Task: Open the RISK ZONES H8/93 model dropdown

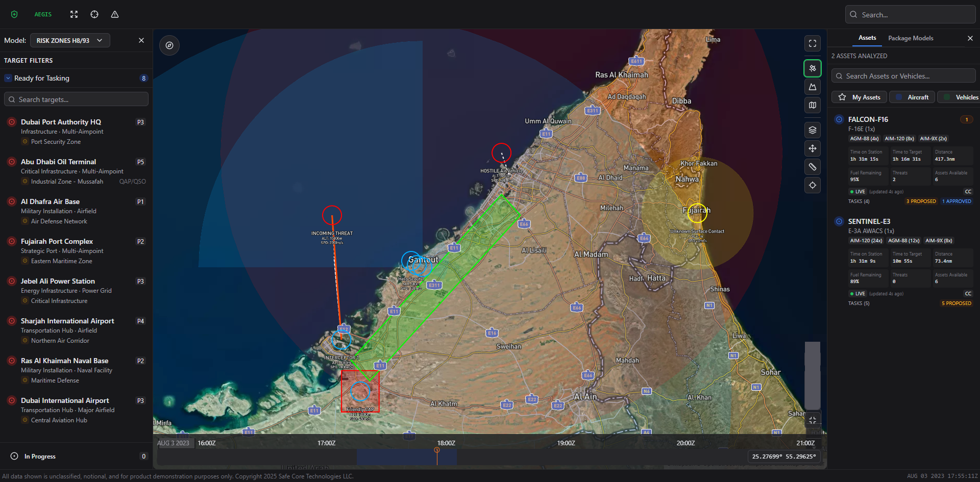Action: [70, 40]
